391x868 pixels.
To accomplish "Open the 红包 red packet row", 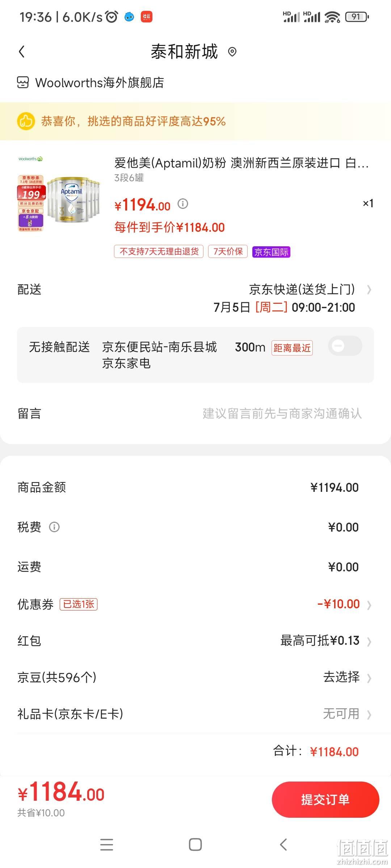I will (x=195, y=641).
